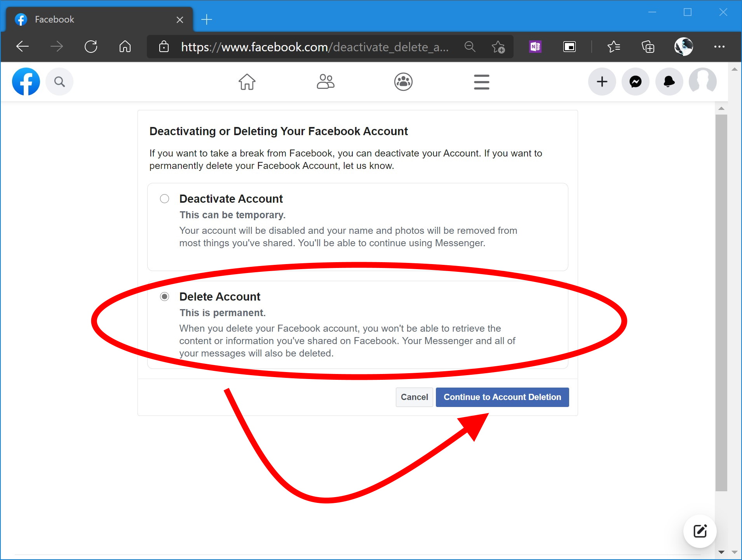Click the Facebook logo to return home
742x560 pixels.
click(26, 82)
